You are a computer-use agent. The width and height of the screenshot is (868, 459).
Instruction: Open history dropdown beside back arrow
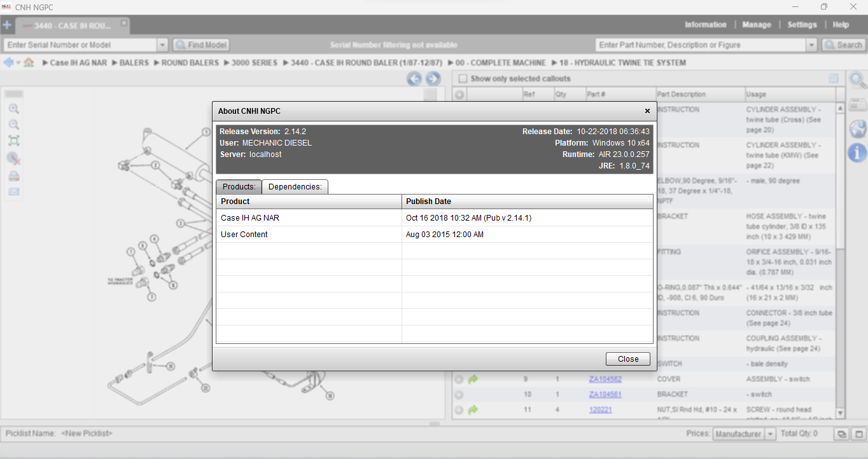click(18, 63)
